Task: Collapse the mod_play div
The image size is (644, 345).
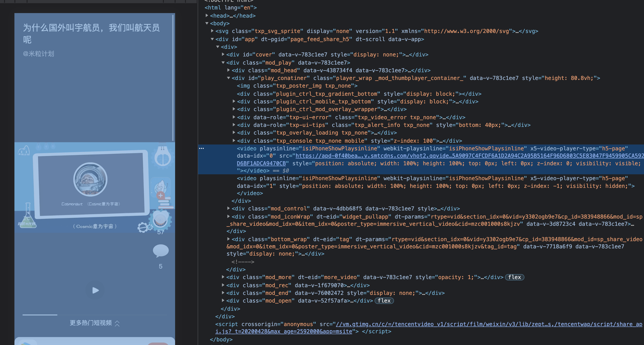Action: click(x=223, y=63)
